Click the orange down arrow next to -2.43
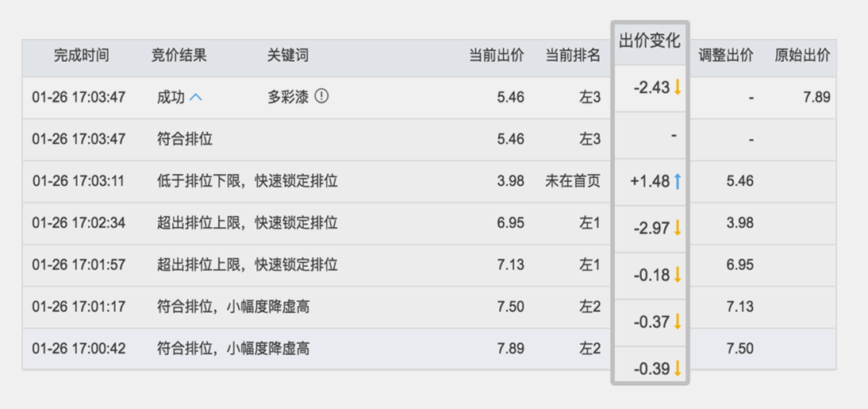Screen dimensions: 868x409 (x=677, y=87)
